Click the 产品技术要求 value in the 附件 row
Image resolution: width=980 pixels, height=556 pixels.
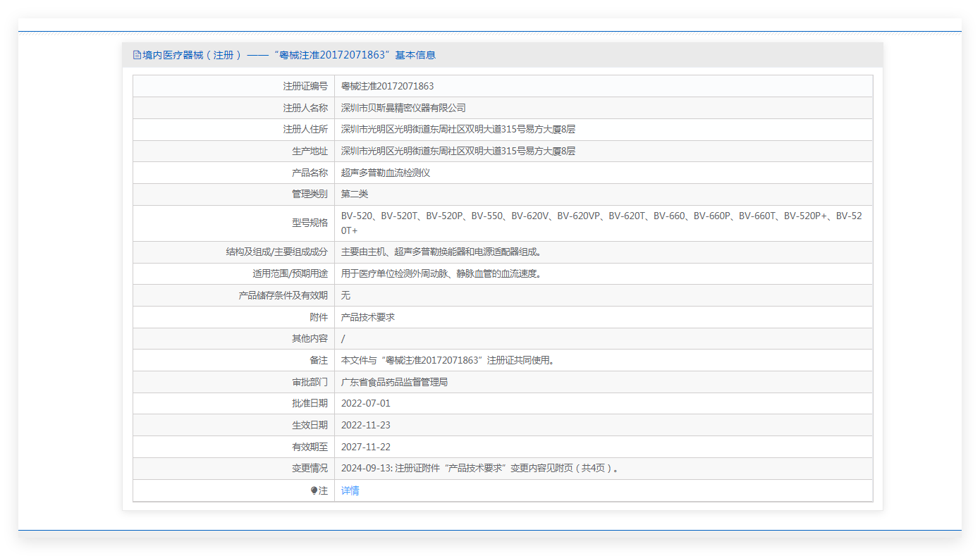368,317
